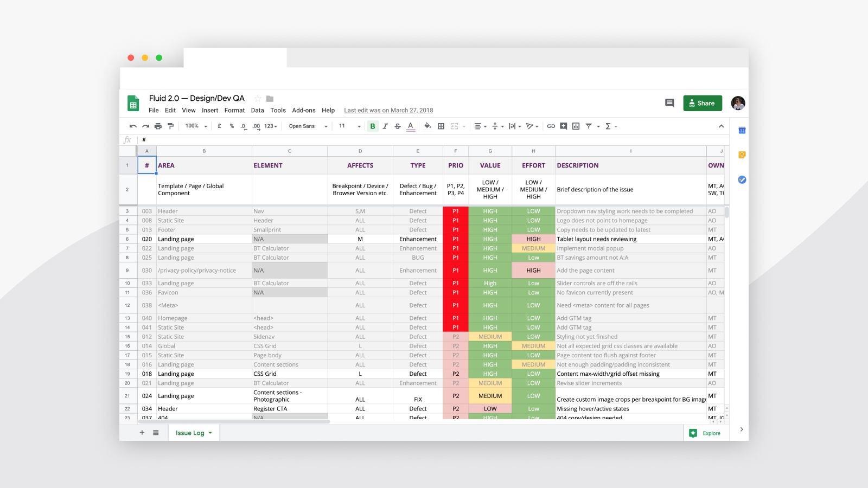Screen dimensions: 868x488
Task: Collapse the toolbar with the chevron arrow
Action: (x=721, y=126)
